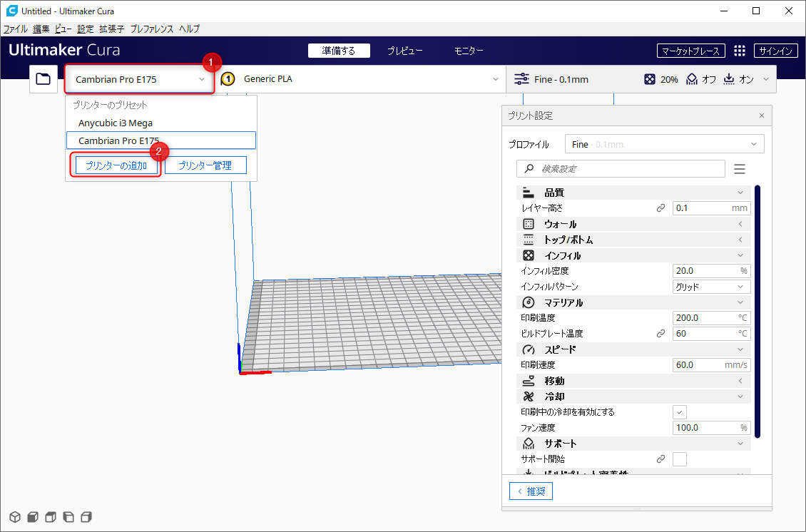Click the トップ/ボトム category icon
Screen dimensions: 806x532
(529, 240)
